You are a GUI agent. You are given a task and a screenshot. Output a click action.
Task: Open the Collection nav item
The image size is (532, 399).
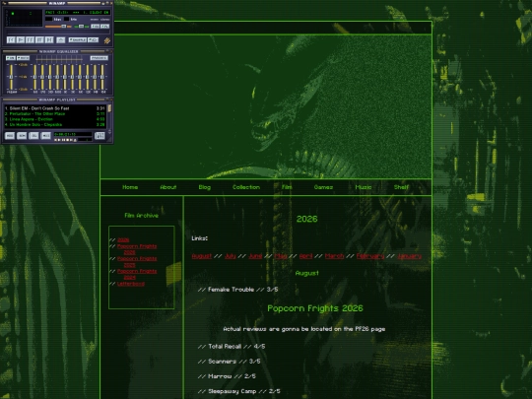click(246, 187)
